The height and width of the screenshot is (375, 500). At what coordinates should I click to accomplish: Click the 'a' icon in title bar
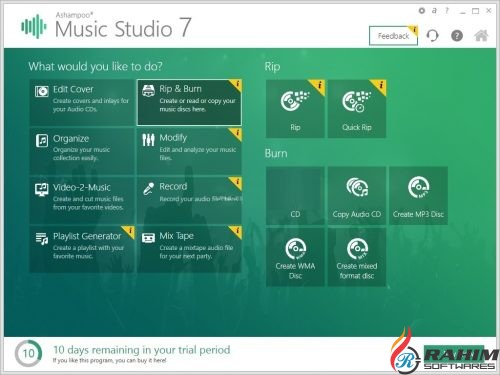tap(434, 11)
